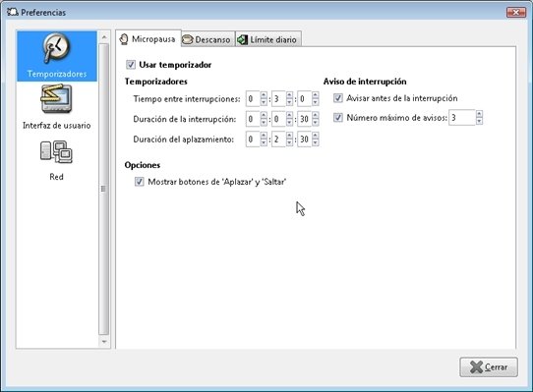
Task: Decrease seconds of Duración del aplazamiento
Action: 315,142
